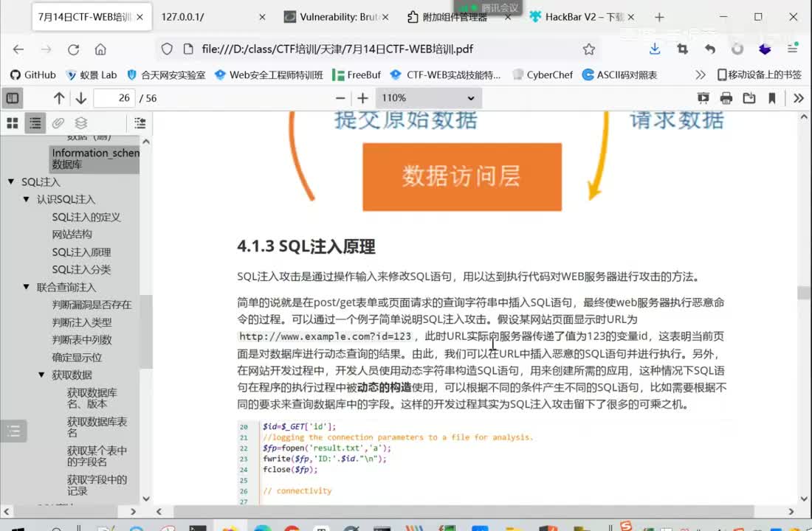Open CyberChef bookmark
812x531 pixels.
tap(543, 75)
